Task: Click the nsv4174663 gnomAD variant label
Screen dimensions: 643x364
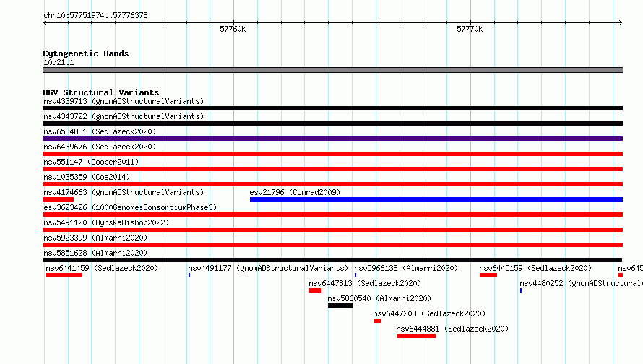Action: pyautogui.click(x=124, y=192)
